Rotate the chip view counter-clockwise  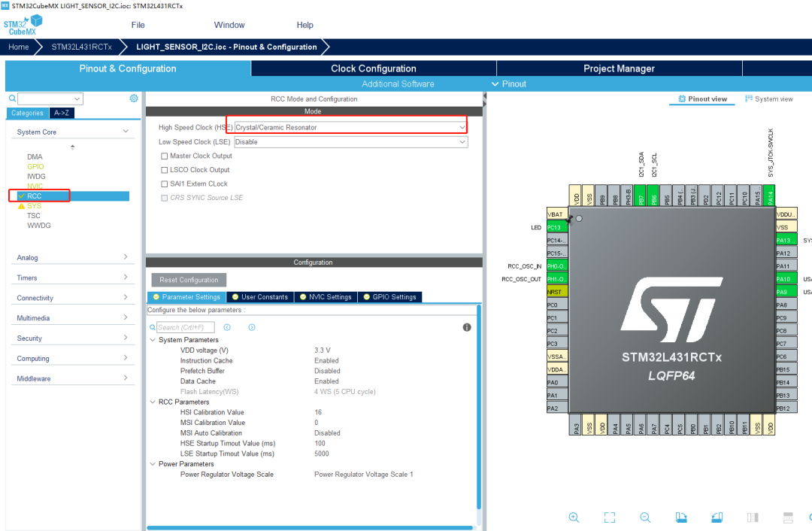pyautogui.click(x=717, y=517)
